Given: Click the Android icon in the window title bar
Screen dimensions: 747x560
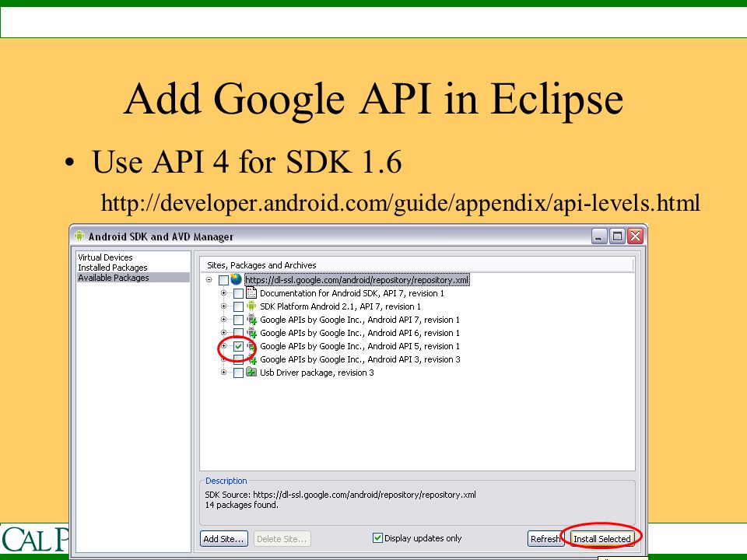Looking at the screenshot, I should pyautogui.click(x=79, y=236).
